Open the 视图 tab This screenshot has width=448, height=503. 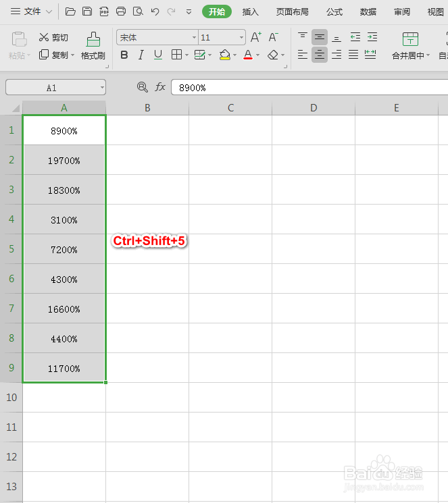pos(435,12)
